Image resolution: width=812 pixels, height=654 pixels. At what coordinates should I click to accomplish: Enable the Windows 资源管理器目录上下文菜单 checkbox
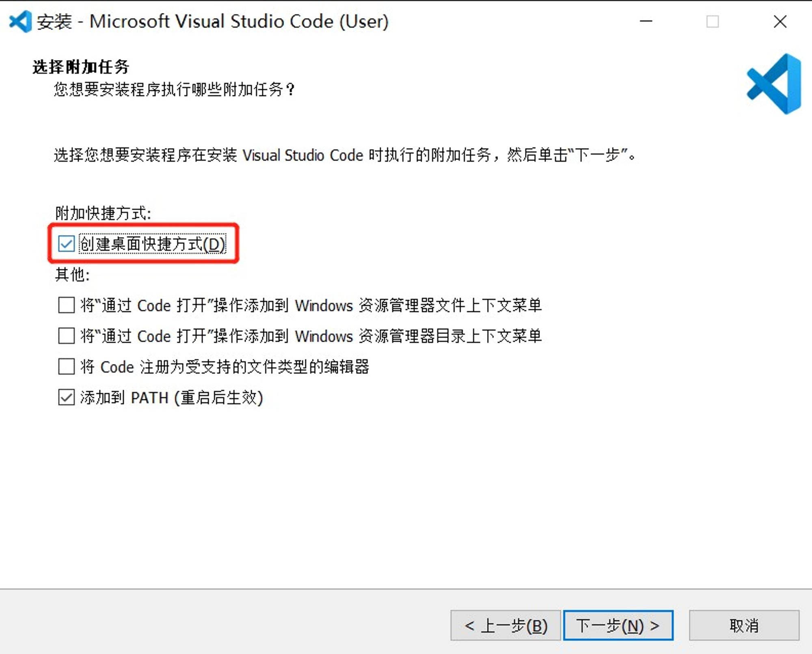[x=66, y=336]
